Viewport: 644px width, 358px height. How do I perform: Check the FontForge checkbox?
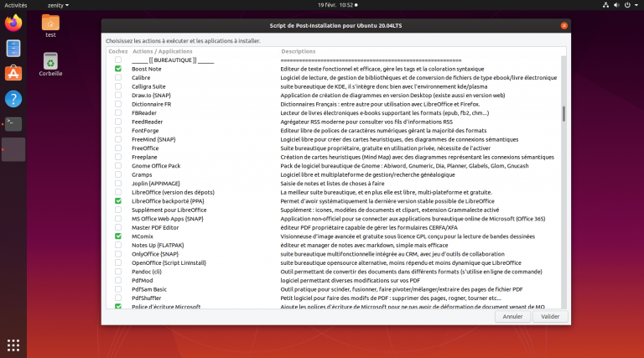click(x=118, y=131)
